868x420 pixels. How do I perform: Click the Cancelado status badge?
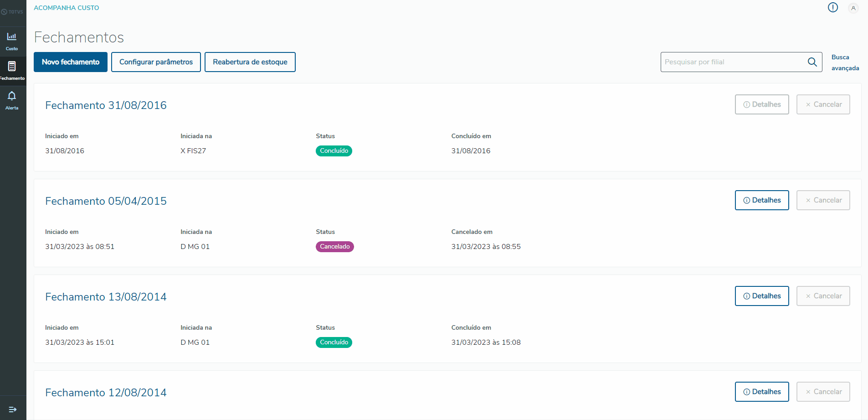coord(335,247)
